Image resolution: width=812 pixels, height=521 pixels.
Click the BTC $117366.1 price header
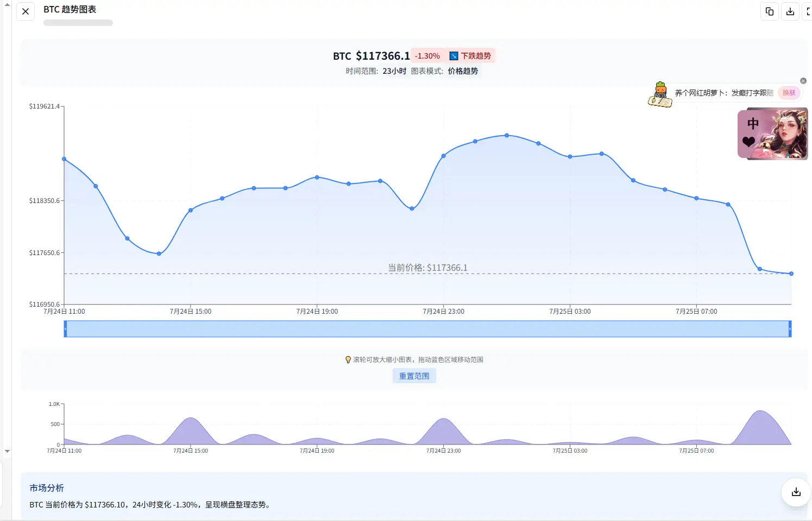pos(372,56)
